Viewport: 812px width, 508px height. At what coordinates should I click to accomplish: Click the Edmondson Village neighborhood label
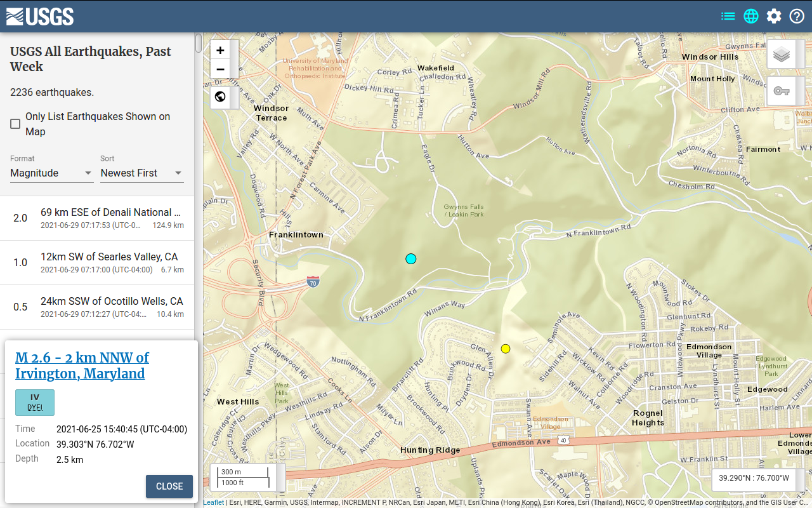click(709, 351)
